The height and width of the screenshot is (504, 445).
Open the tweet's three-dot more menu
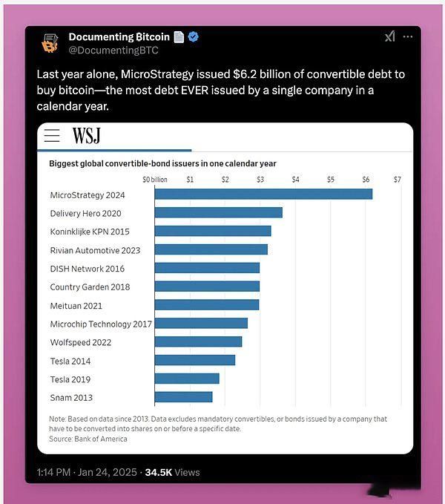tap(406, 37)
